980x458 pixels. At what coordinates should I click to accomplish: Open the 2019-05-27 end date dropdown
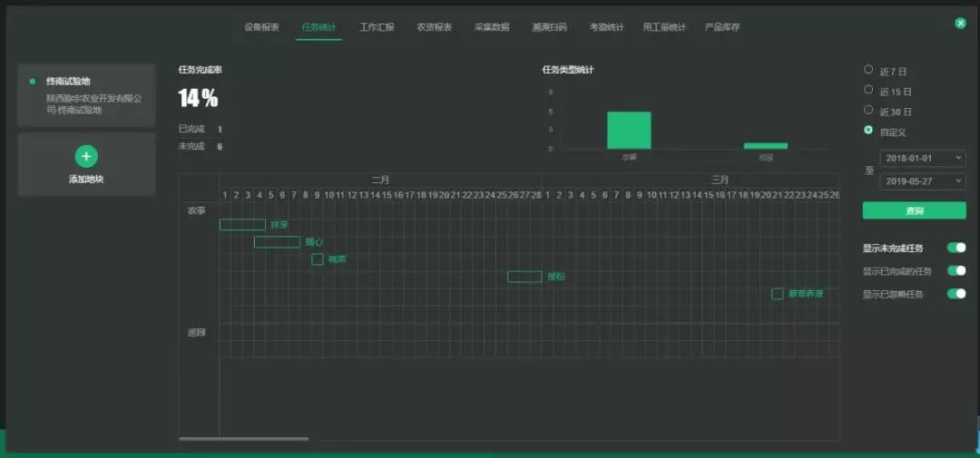pos(922,181)
